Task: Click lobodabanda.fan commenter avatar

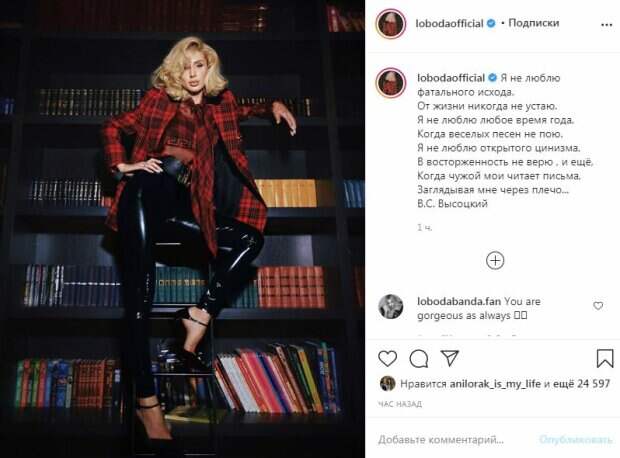Action: click(x=391, y=307)
